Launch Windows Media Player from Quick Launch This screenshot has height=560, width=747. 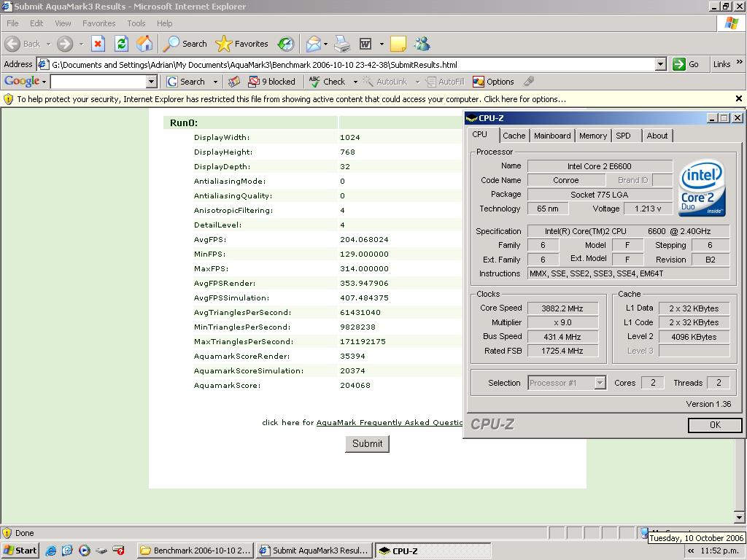[x=85, y=551]
